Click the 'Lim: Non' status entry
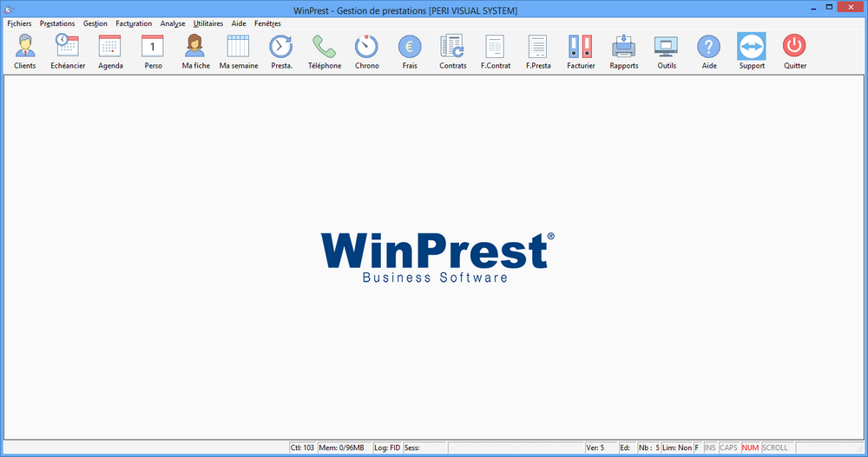868x457 pixels. click(677, 447)
